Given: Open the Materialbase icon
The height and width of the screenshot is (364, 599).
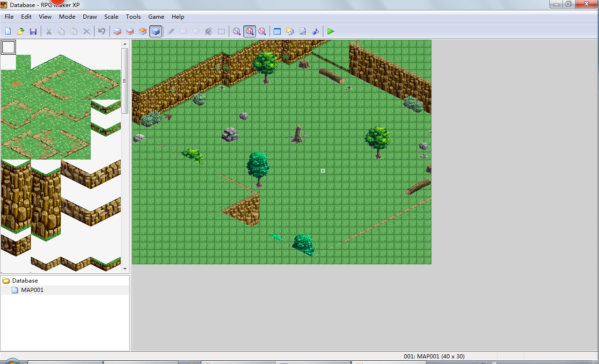Looking at the screenshot, I should (x=290, y=31).
